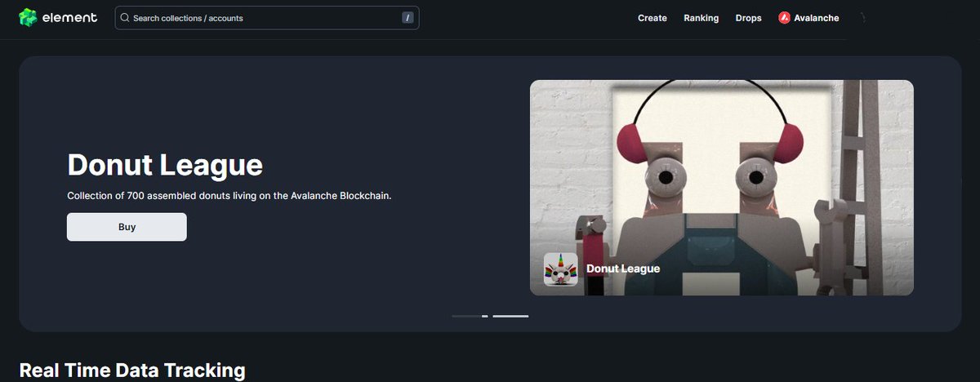Click the Buy button for Donut League
This screenshot has width=980, height=382.
point(127,227)
